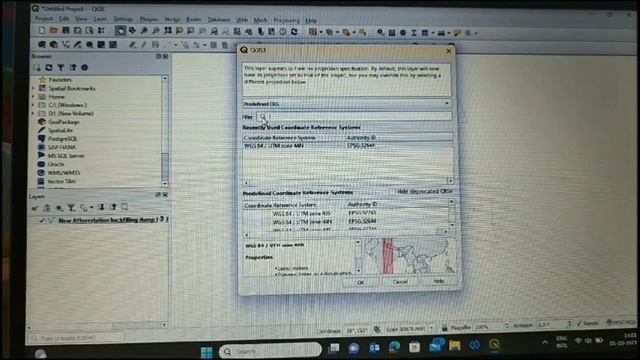The height and width of the screenshot is (360, 640).
Task: Expand the Home tree node
Action: click(x=34, y=97)
